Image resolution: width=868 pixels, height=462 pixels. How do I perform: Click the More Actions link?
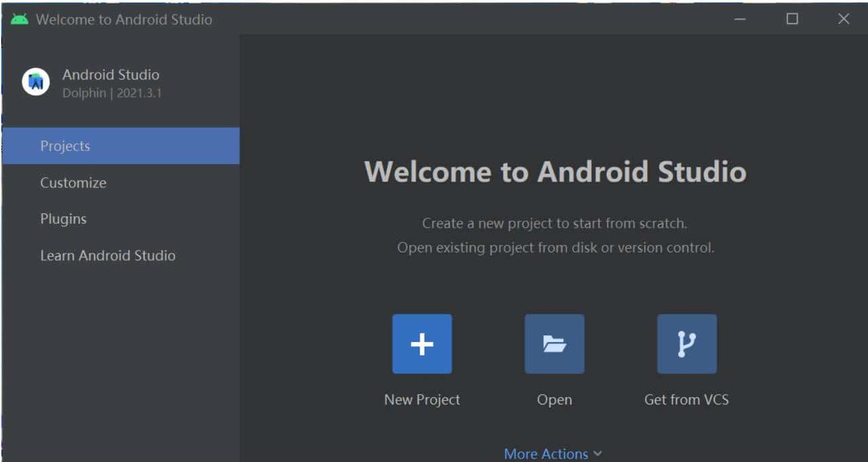(x=547, y=453)
